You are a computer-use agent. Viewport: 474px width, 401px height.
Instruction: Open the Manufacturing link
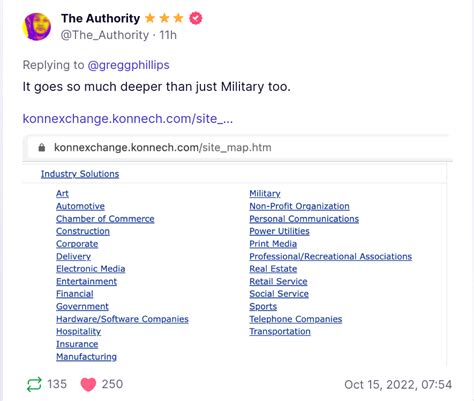click(86, 357)
